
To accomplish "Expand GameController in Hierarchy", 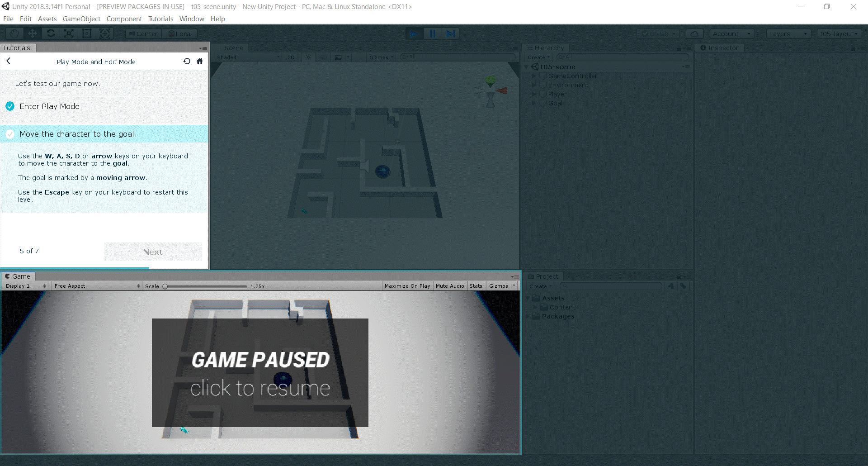I will click(534, 76).
